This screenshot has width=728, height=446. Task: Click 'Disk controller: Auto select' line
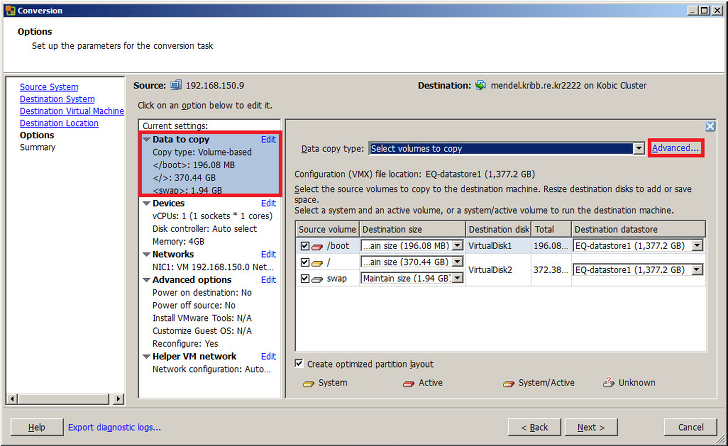pyautogui.click(x=204, y=229)
